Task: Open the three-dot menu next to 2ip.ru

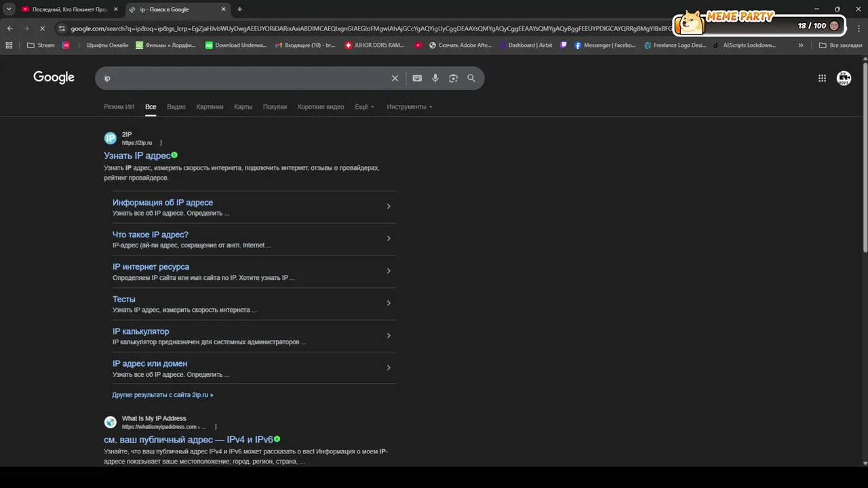Action: [161, 143]
